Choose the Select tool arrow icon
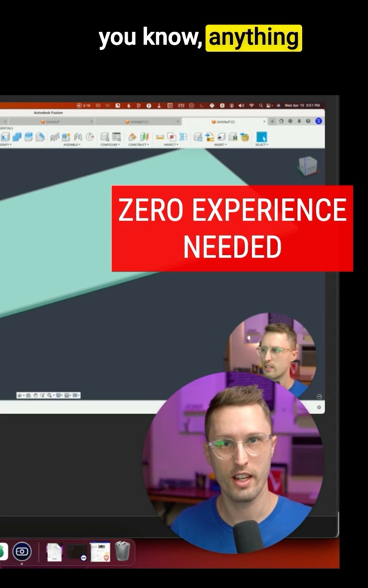This screenshot has height=588, width=368. [x=261, y=137]
